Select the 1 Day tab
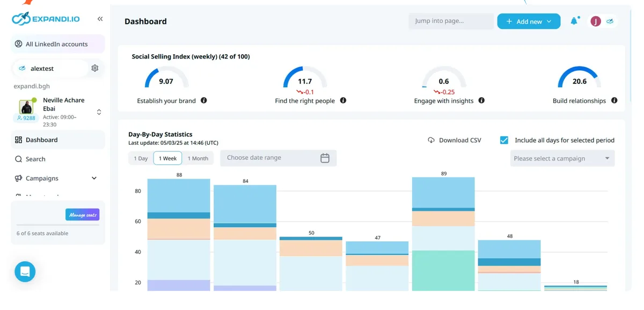The height and width of the screenshot is (310, 644). click(141, 158)
